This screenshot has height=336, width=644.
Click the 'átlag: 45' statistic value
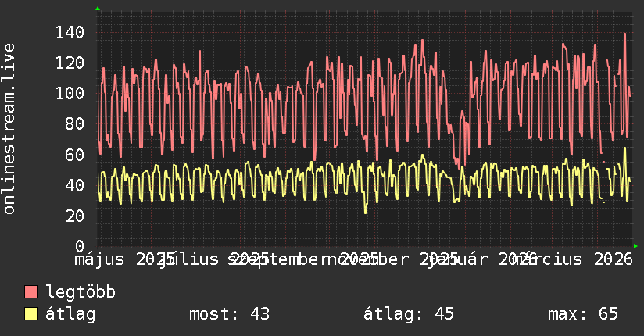pos(409,314)
